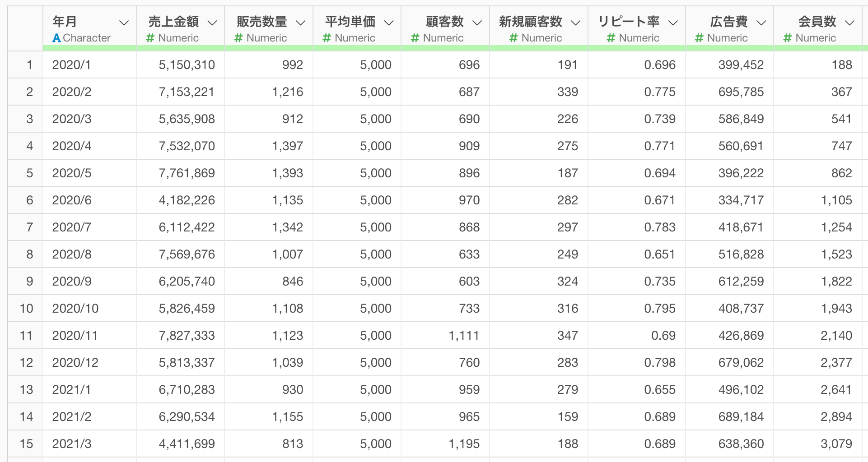Open the 売上金額 column dropdown arrow

click(212, 23)
